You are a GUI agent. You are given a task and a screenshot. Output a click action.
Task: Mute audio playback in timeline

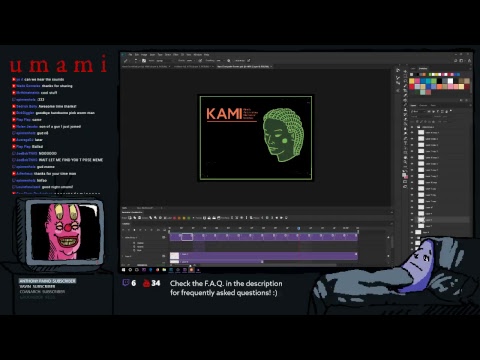pos(146,230)
